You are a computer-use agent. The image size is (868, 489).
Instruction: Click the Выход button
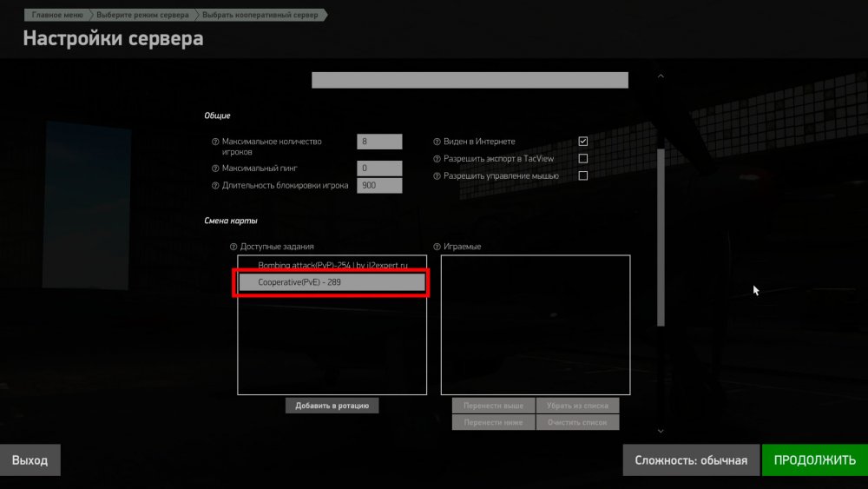(x=30, y=459)
